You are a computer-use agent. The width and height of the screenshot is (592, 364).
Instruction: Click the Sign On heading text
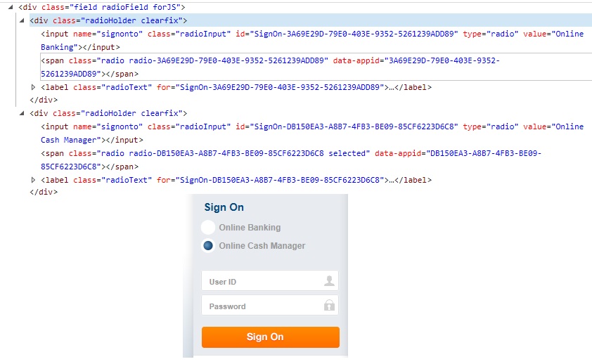[x=224, y=207]
